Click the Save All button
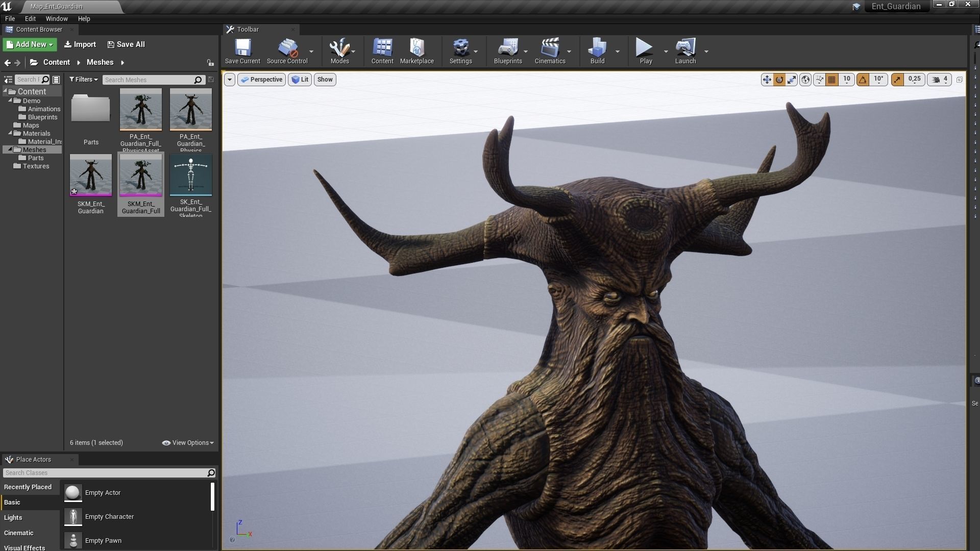980x551 pixels. point(126,44)
